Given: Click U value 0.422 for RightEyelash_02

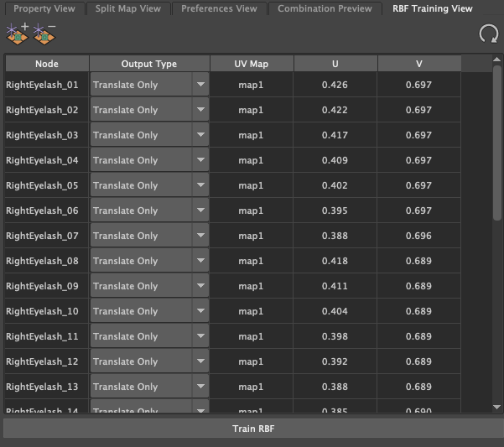Looking at the screenshot, I should (335, 110).
